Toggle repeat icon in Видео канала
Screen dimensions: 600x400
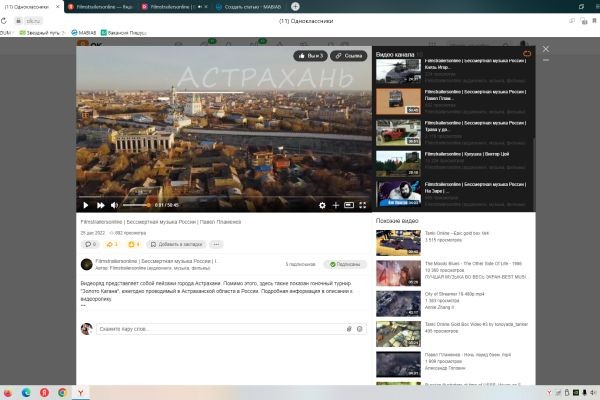[x=527, y=54]
